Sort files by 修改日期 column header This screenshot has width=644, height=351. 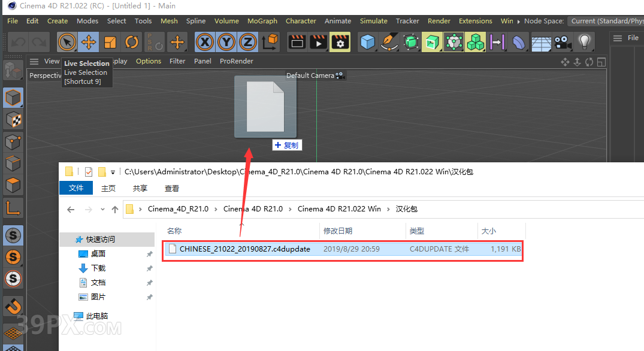point(338,231)
